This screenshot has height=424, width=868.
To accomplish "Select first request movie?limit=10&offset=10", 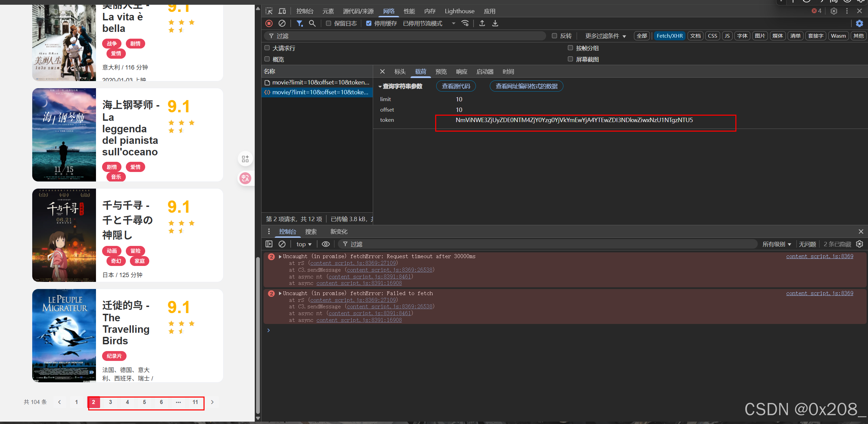I will 317,82.
